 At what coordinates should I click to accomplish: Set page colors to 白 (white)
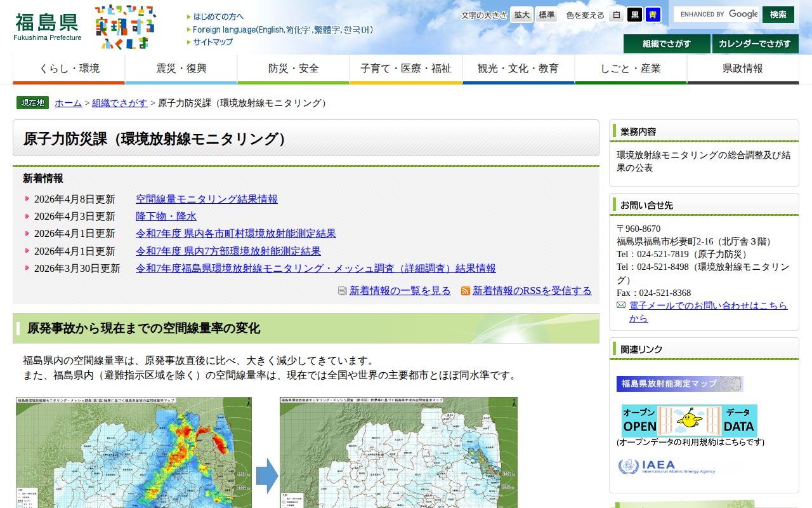tap(616, 15)
